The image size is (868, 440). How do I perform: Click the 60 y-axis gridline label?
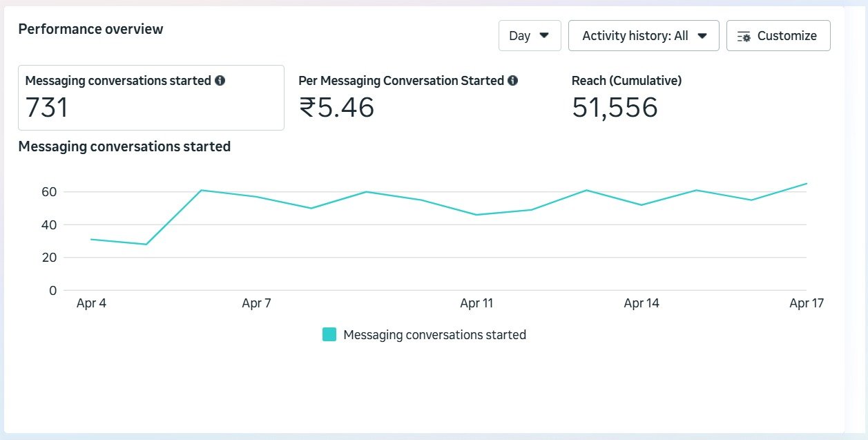click(x=48, y=191)
